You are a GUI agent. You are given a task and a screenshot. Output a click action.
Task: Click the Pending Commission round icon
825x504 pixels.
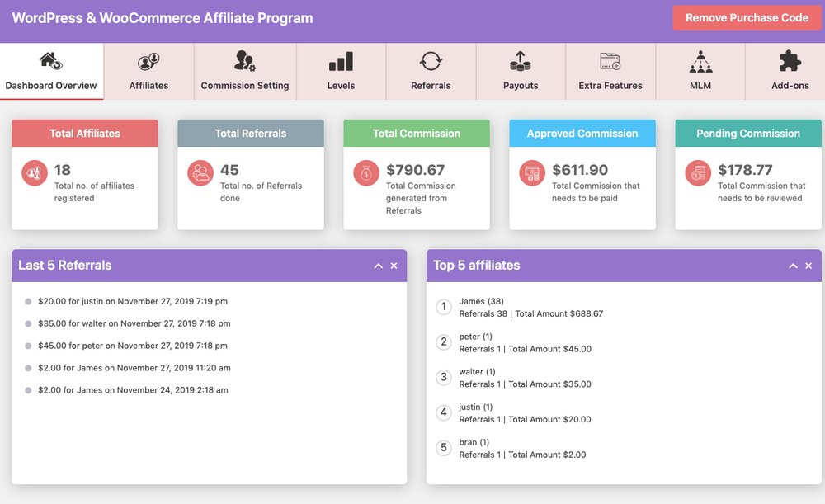(698, 172)
